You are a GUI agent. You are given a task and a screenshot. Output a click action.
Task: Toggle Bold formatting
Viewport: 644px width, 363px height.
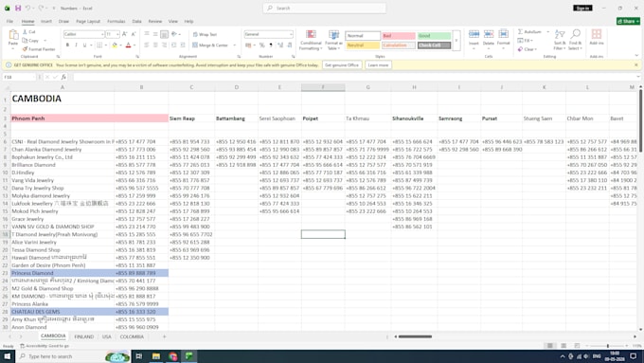point(68,45)
